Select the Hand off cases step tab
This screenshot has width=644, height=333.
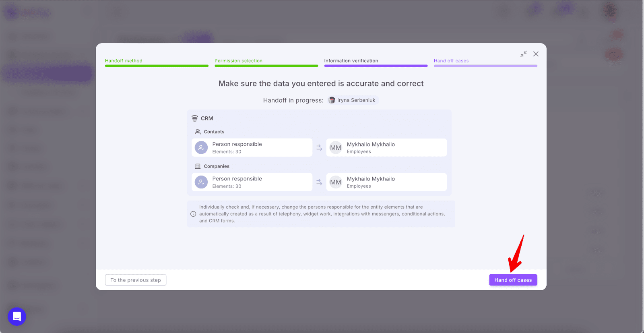click(x=485, y=62)
